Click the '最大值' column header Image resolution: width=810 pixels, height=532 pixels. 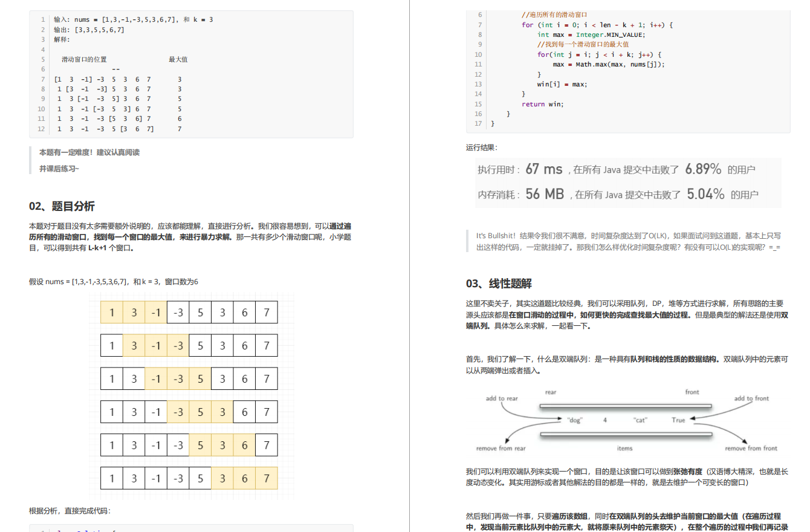(178, 59)
